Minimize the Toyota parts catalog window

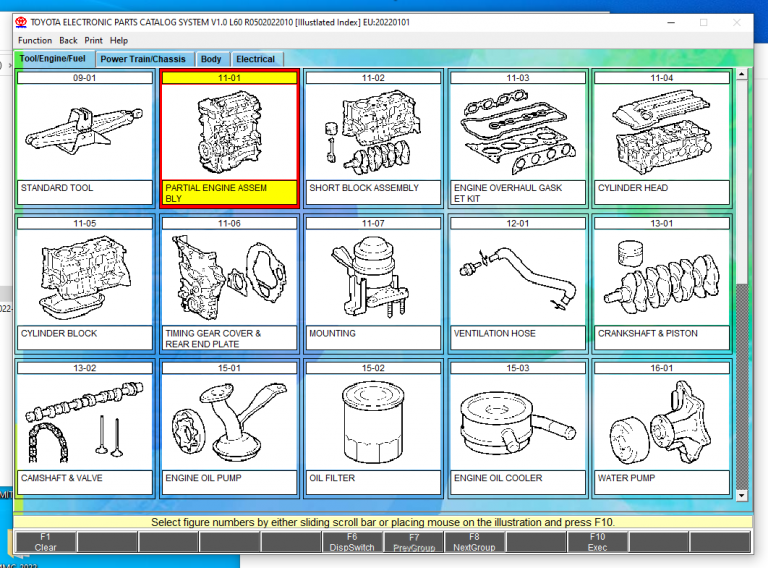[671, 23]
